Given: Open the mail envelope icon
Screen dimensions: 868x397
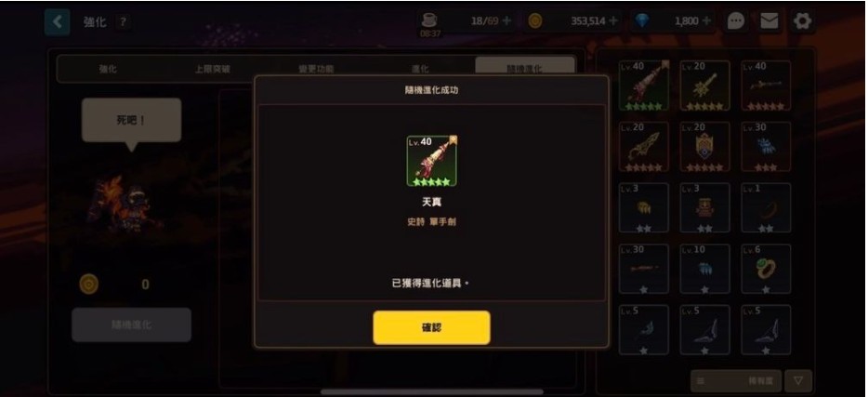Looking at the screenshot, I should 769,21.
